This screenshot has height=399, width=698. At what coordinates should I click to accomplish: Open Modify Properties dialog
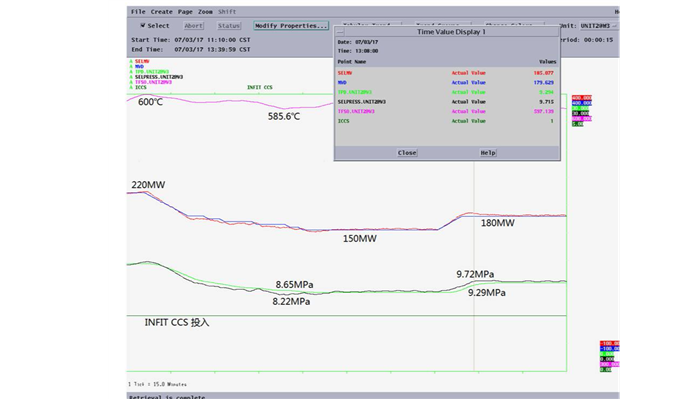tap(291, 26)
